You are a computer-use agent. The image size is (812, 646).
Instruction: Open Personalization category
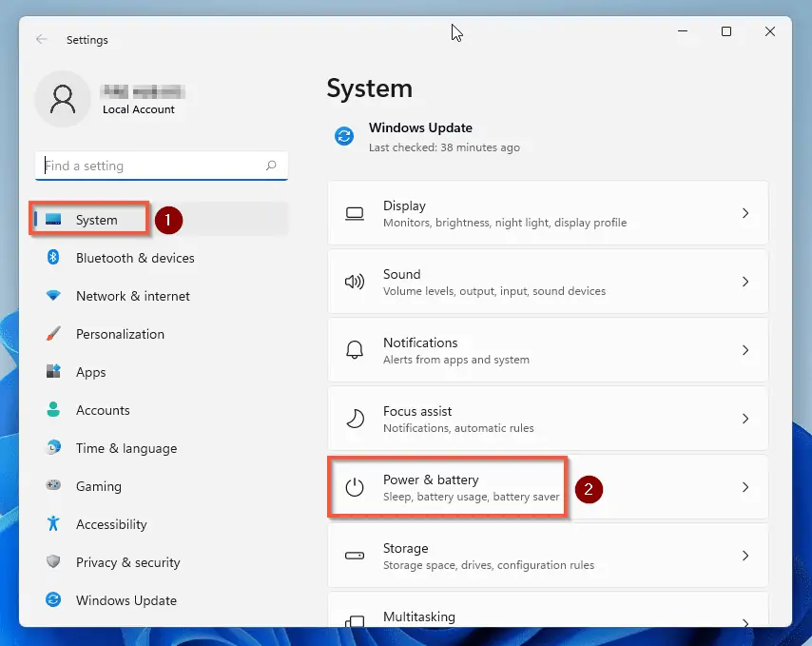click(x=120, y=334)
